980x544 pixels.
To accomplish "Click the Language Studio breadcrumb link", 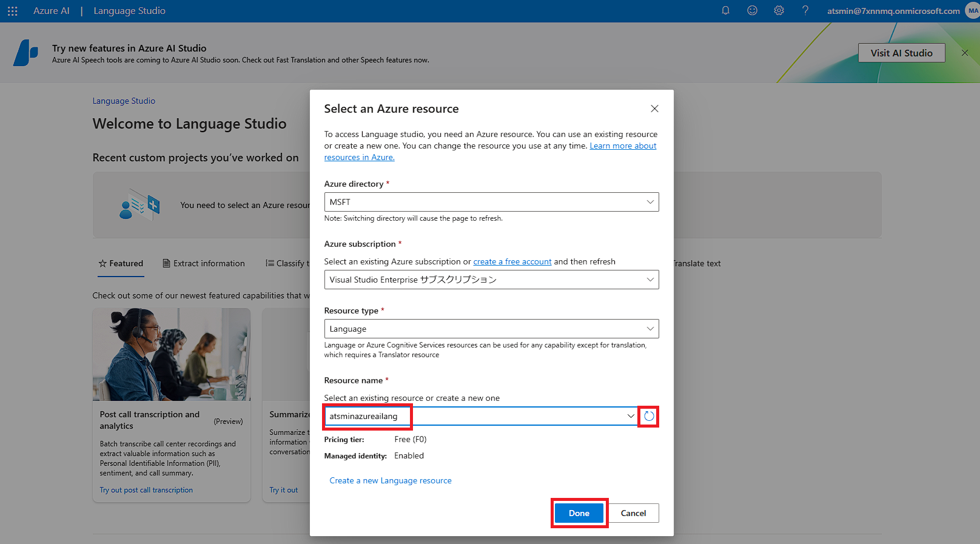I will [124, 101].
